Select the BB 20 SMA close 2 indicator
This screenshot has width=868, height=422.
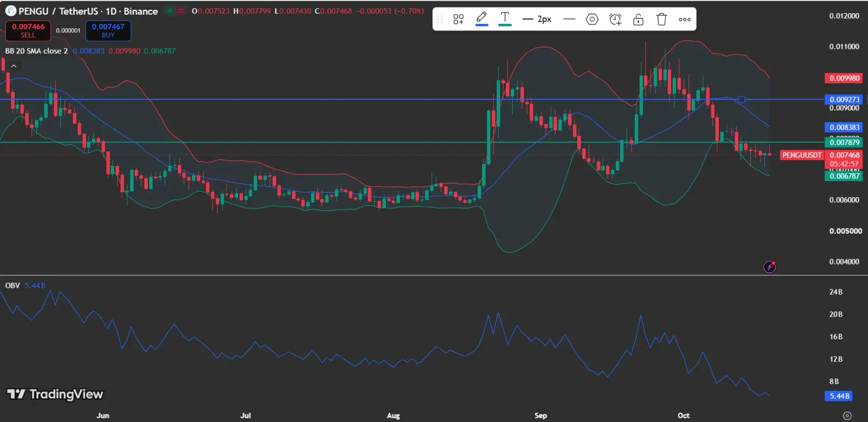point(36,51)
